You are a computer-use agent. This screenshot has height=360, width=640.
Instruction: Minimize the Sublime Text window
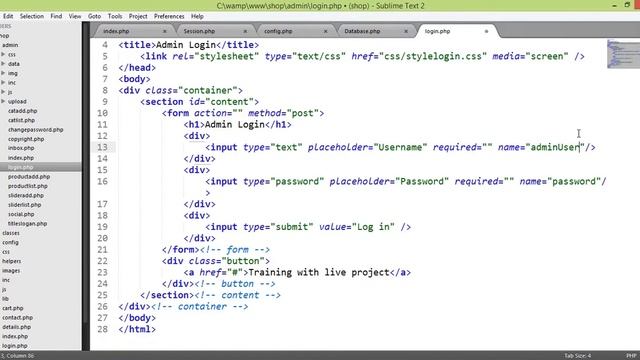click(x=614, y=5)
